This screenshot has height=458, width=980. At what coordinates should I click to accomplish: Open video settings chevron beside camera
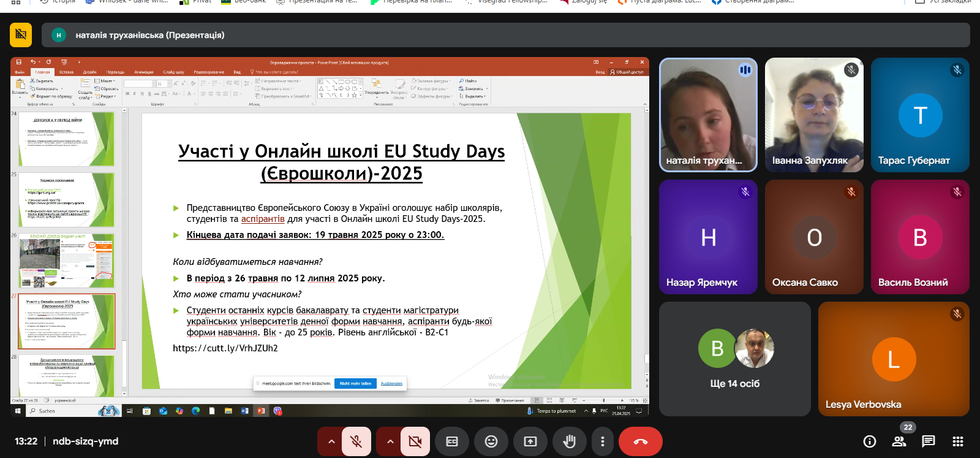(x=390, y=441)
